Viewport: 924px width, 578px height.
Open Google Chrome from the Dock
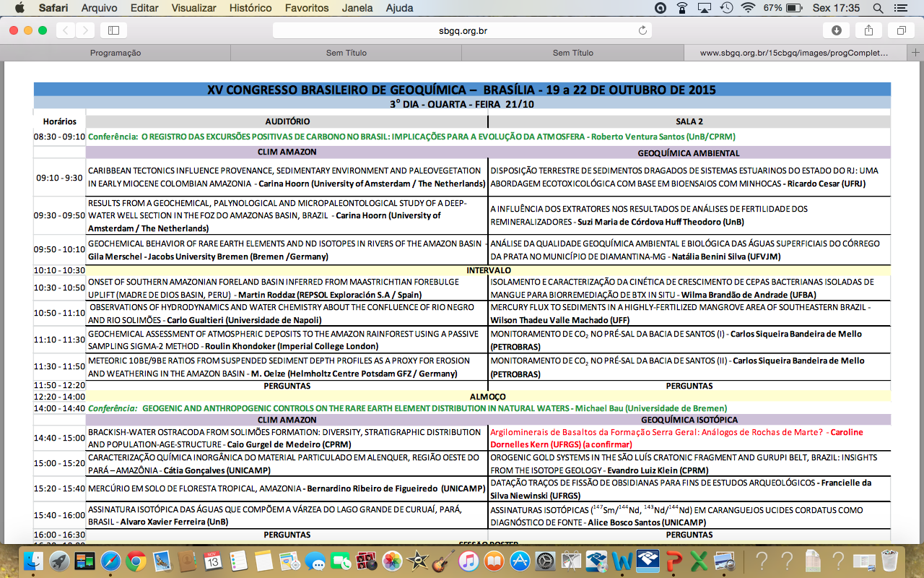[136, 560]
